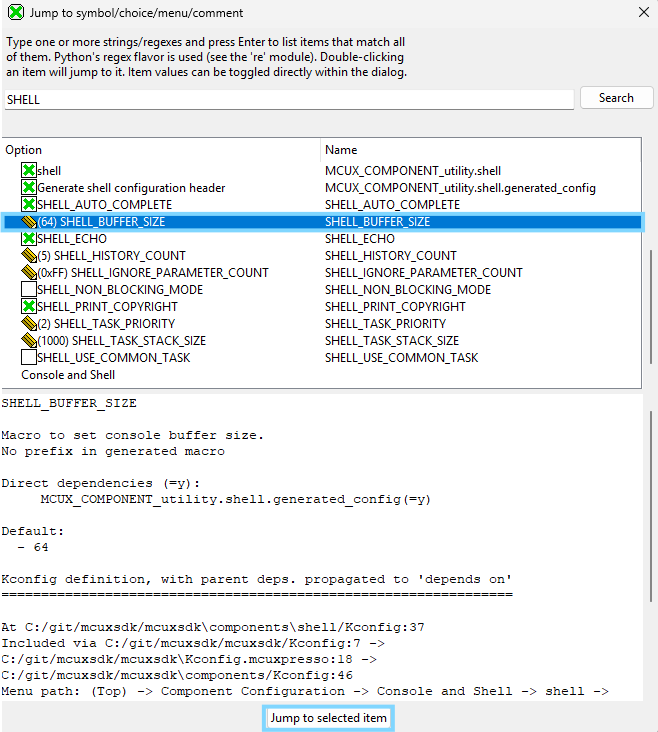Click the pencil icon for SHELL_TASK_PRIORITY
The width and height of the screenshot is (658, 732).
pos(29,324)
